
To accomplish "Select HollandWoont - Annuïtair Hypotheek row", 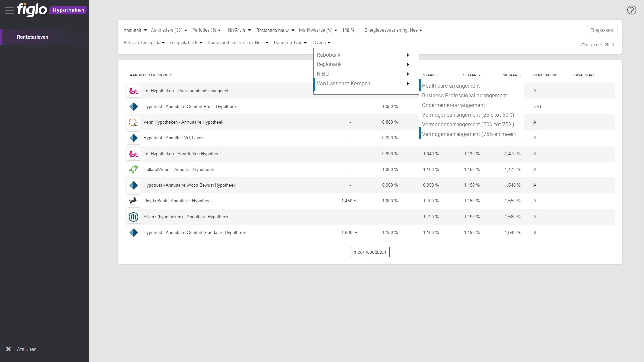I will tap(370, 170).
